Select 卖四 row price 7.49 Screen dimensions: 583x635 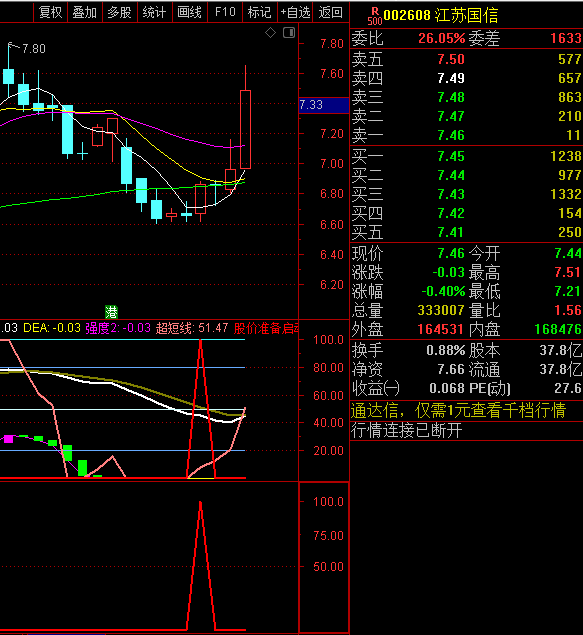[x=451, y=78]
